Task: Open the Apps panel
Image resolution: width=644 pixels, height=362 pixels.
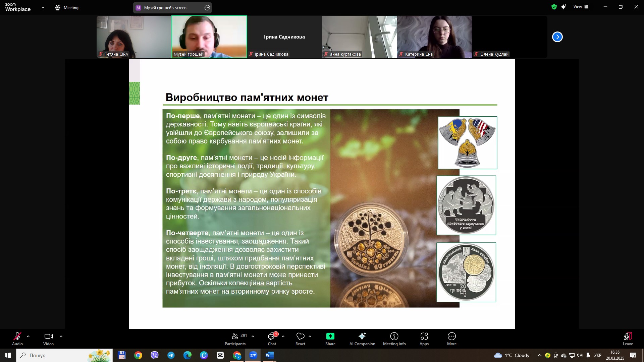Action: (424, 339)
